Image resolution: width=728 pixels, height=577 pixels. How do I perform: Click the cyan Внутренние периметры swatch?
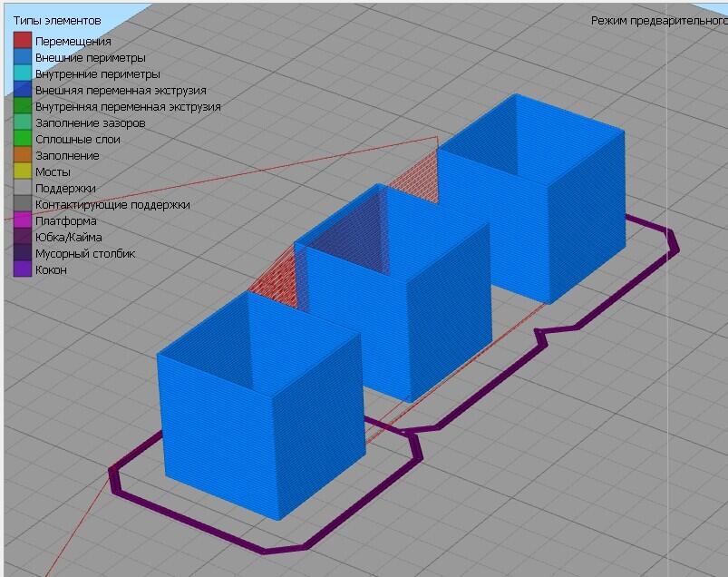[x=23, y=73]
